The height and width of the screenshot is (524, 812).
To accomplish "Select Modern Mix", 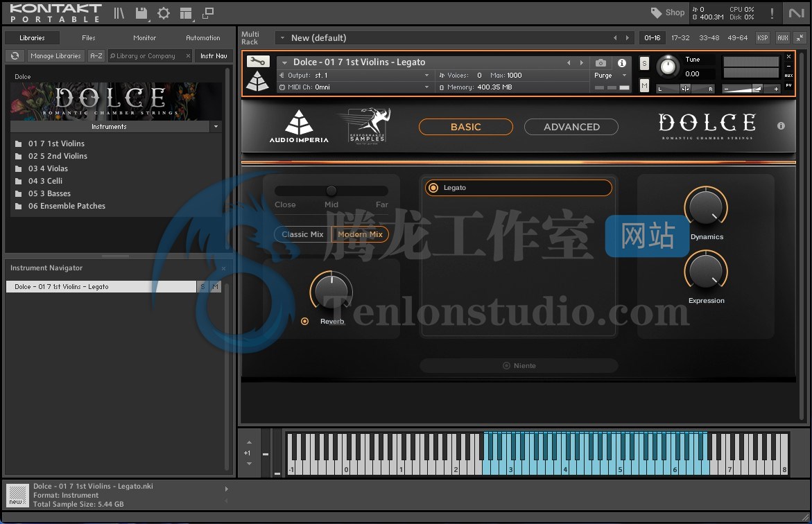I will (x=360, y=234).
